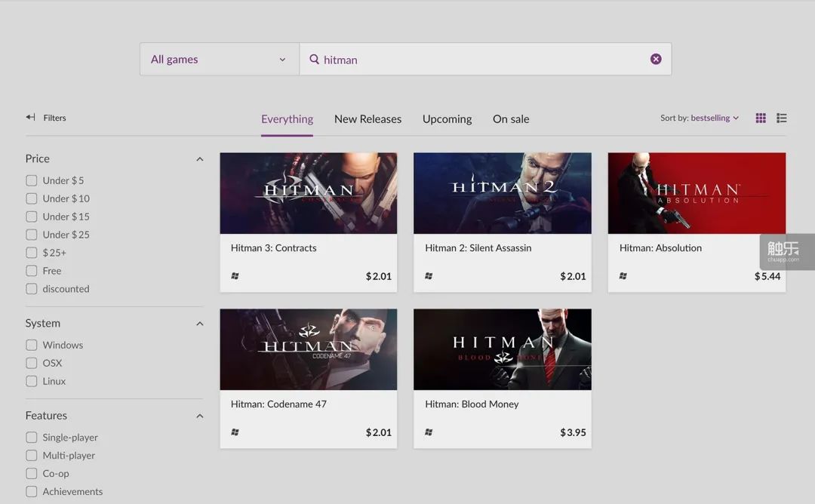
Task: Click the search magnifier icon
Action: [314, 59]
